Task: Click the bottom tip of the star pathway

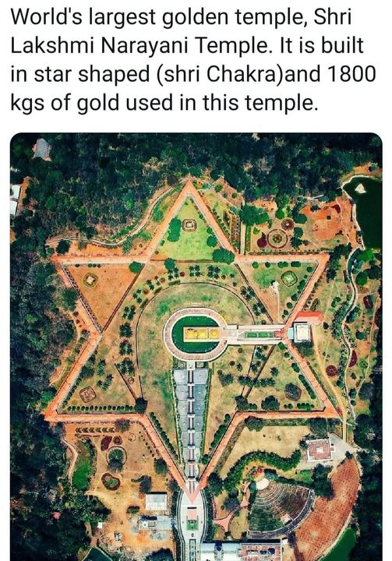Action: click(x=193, y=496)
